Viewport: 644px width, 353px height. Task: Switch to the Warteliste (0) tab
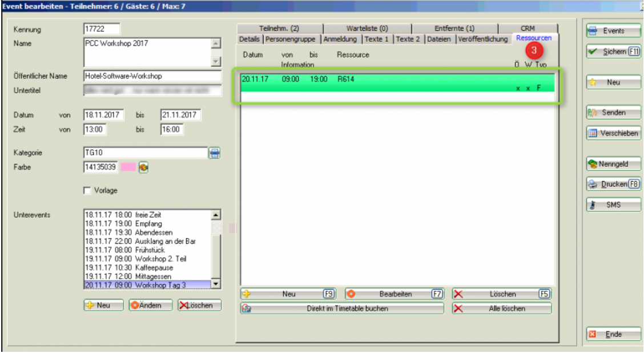click(x=367, y=29)
